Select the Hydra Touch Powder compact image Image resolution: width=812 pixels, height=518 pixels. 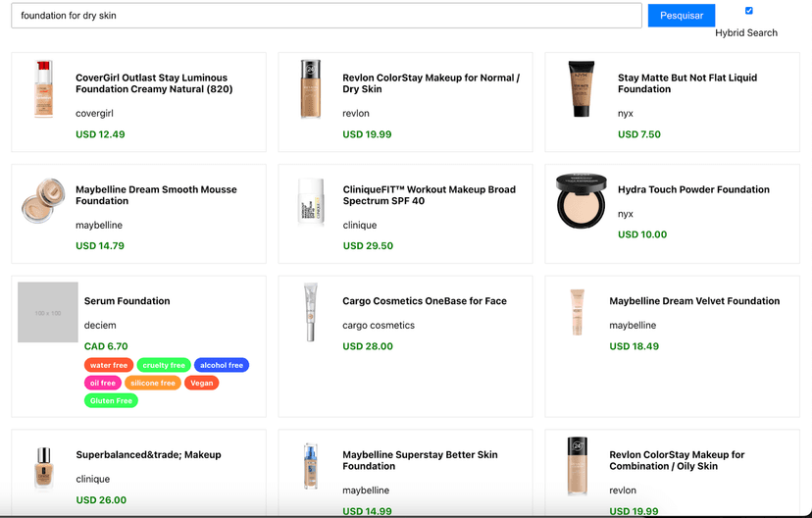coord(581,201)
